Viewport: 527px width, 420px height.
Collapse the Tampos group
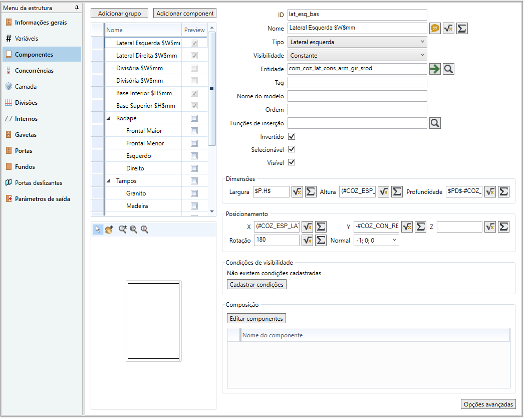[x=109, y=181]
